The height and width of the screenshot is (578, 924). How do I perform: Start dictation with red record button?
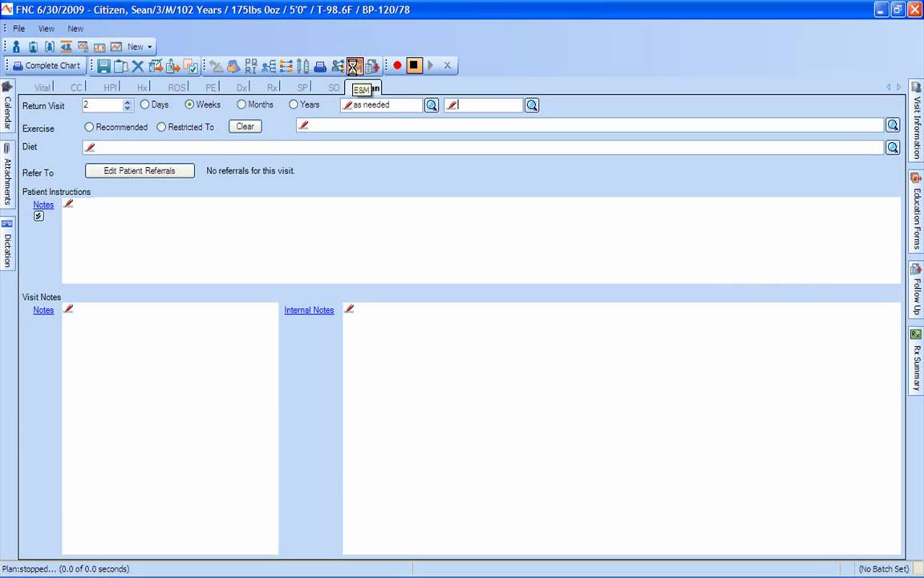(x=397, y=66)
